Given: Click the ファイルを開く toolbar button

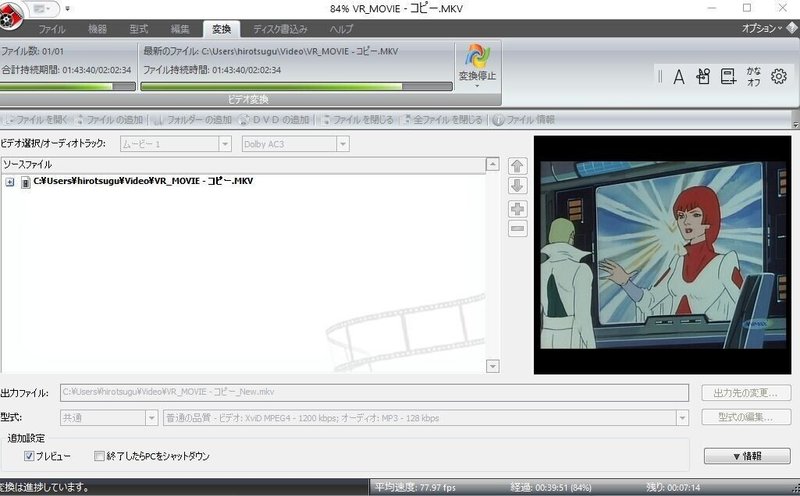Looking at the screenshot, I should pyautogui.click(x=37, y=120).
